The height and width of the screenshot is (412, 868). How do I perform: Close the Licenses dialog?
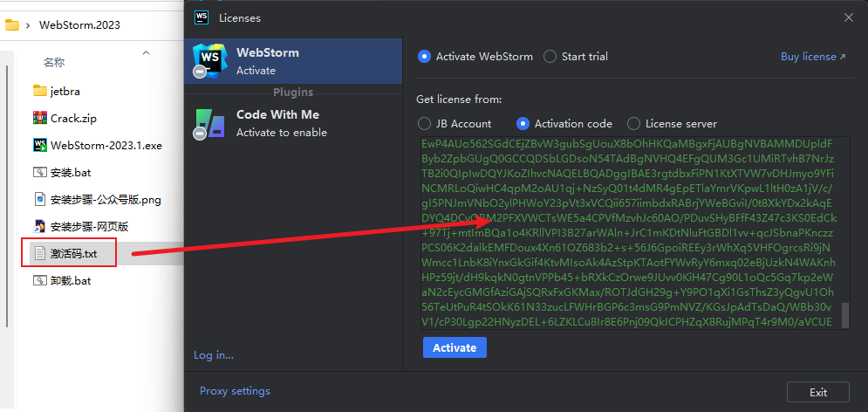(848, 17)
